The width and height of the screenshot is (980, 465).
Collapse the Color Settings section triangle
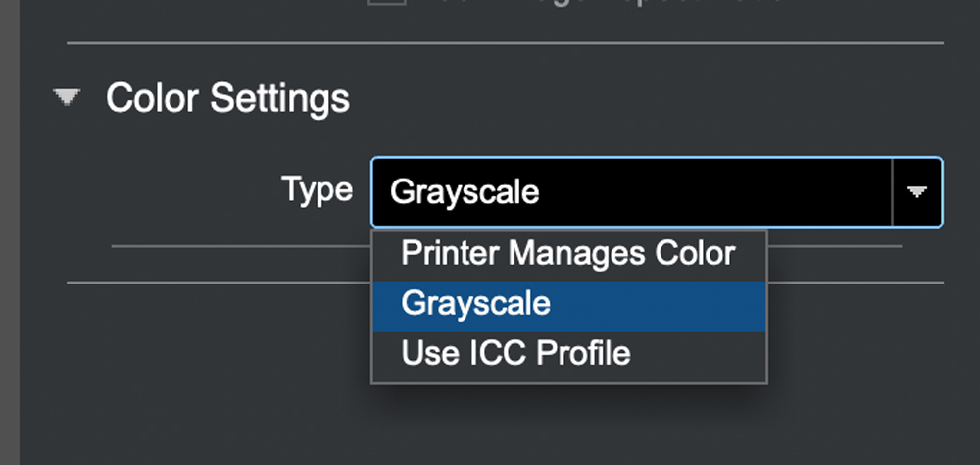pyautogui.click(x=68, y=97)
